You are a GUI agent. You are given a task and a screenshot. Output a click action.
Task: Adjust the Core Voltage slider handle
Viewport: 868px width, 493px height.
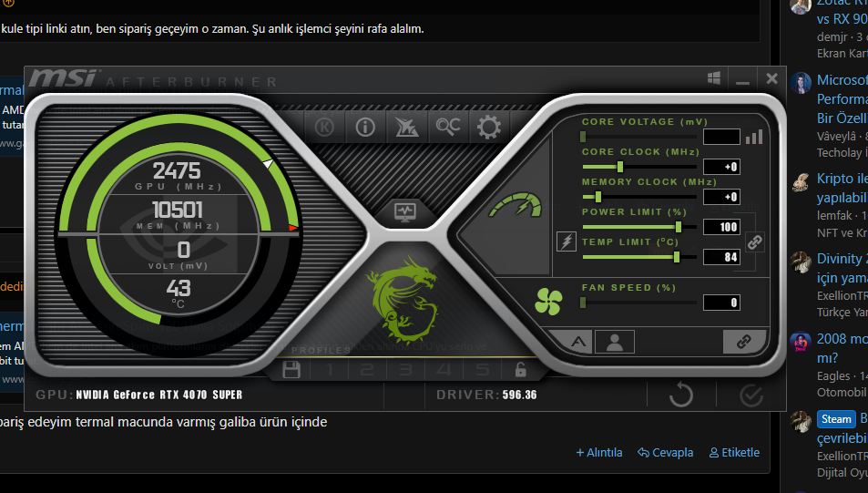pyautogui.click(x=583, y=137)
